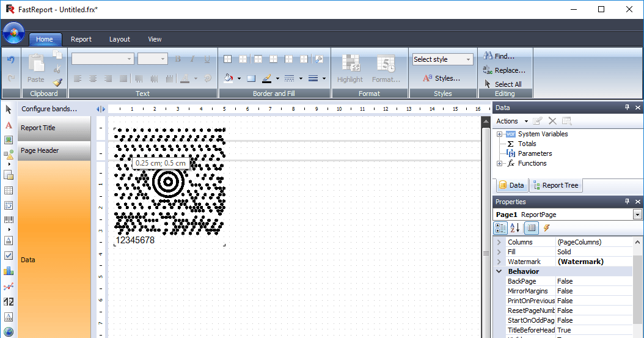Expand the Watermark property row

[499, 262]
